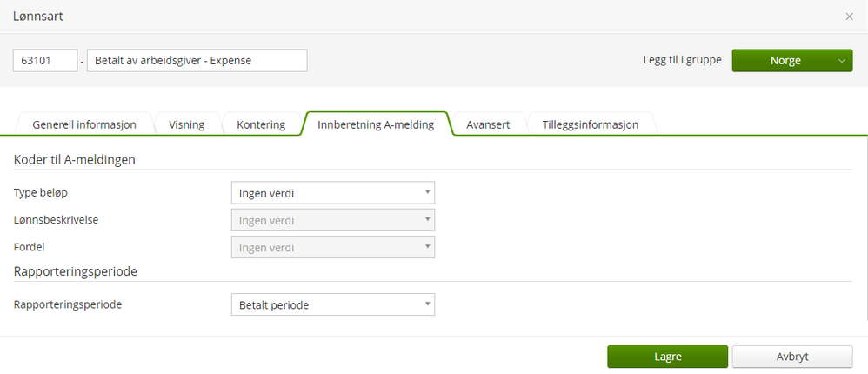Click Lagre to save

[x=667, y=357]
